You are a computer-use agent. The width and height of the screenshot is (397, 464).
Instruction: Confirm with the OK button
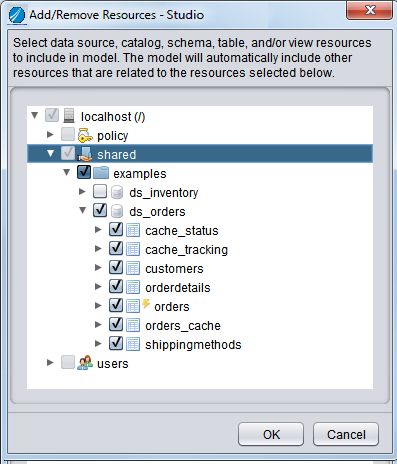[x=271, y=434]
